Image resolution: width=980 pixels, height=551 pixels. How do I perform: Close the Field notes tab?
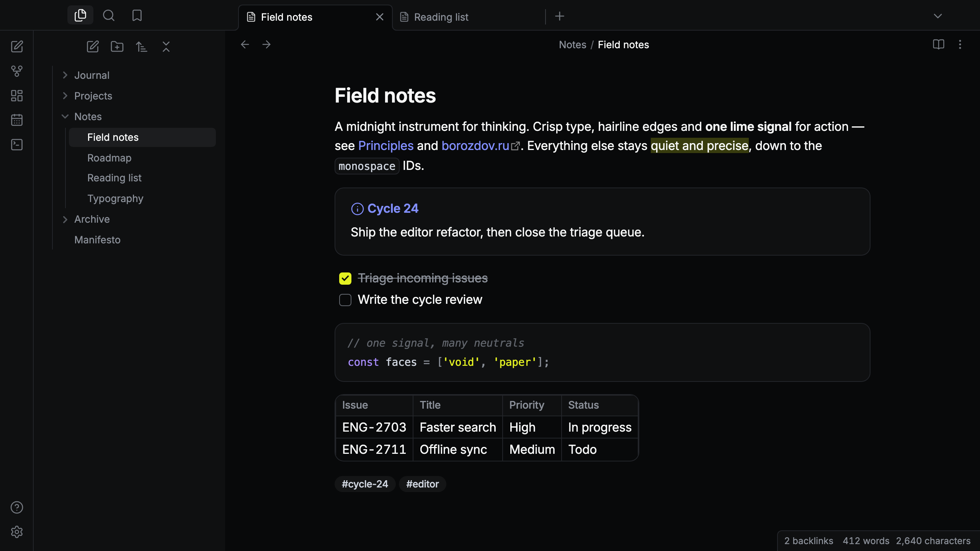click(380, 17)
